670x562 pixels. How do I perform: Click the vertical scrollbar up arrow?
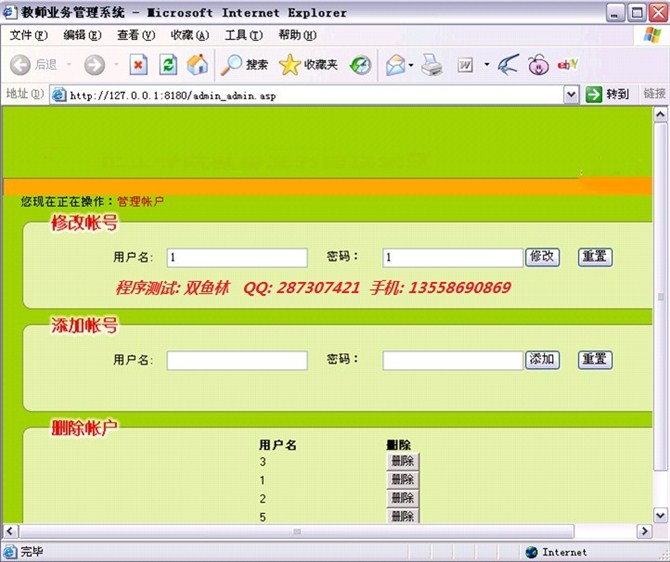click(x=660, y=115)
